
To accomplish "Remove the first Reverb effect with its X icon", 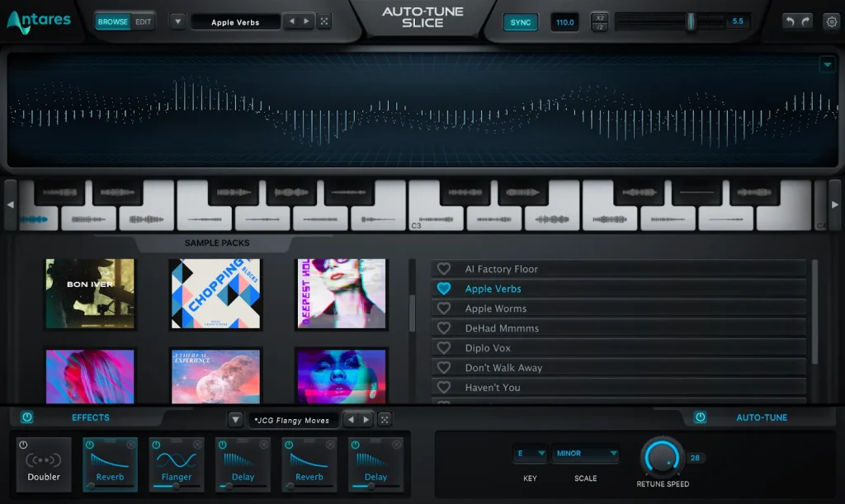I will pos(131,444).
